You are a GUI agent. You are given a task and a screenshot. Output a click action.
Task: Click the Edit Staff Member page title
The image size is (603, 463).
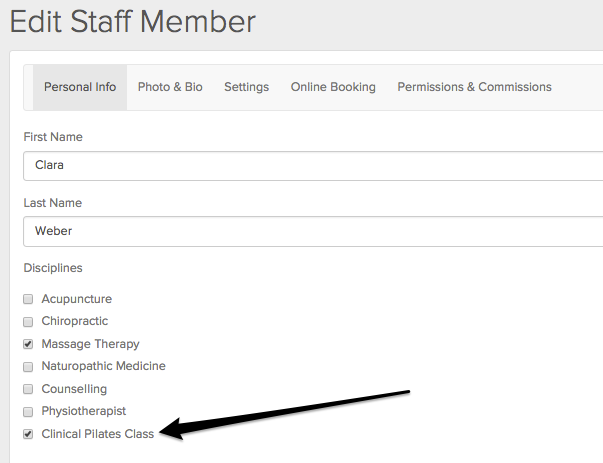point(133,20)
